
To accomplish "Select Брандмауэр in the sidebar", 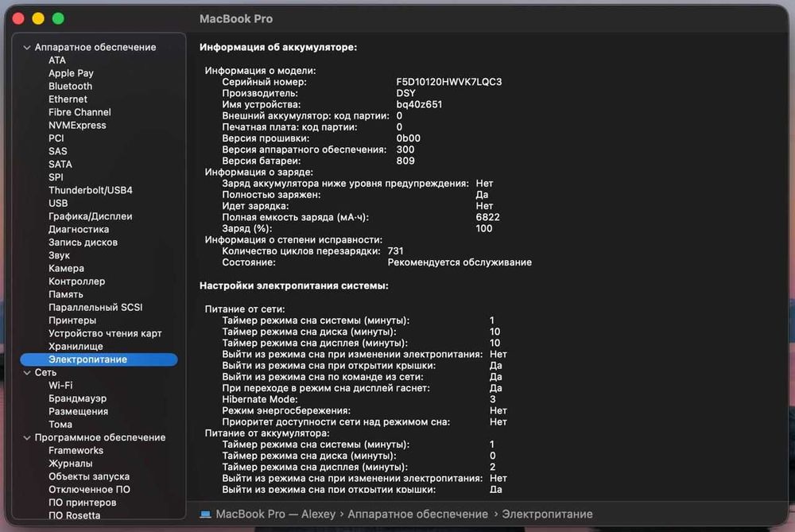I will pos(78,398).
